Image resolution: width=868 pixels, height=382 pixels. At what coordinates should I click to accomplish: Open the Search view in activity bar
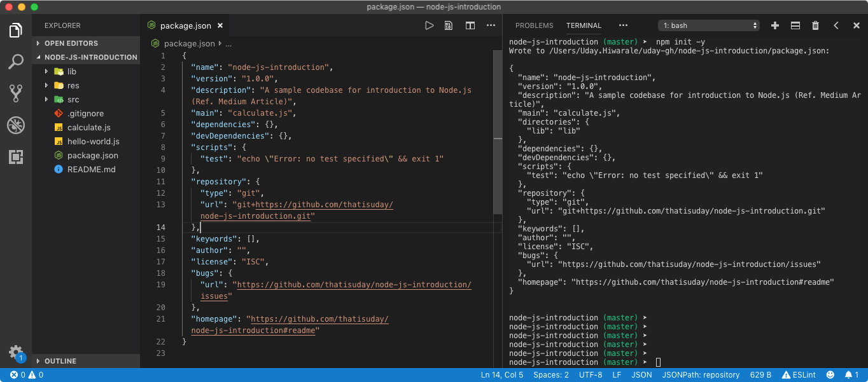point(16,62)
